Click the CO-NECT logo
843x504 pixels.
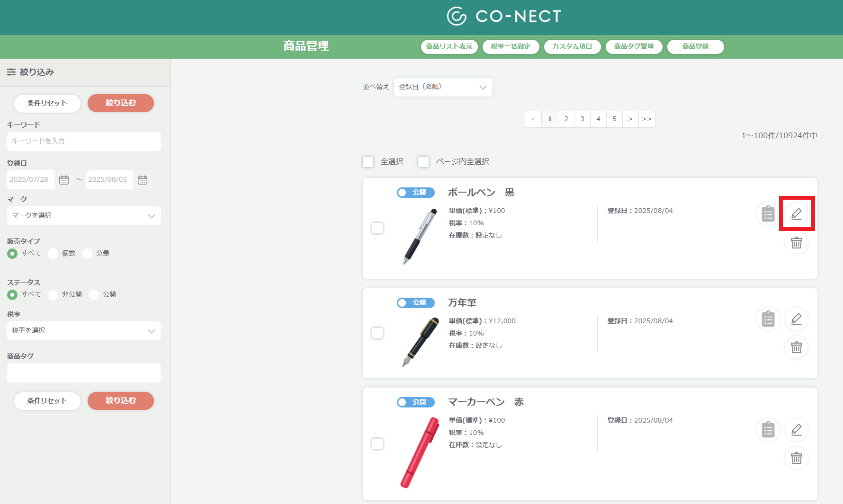[x=504, y=16]
